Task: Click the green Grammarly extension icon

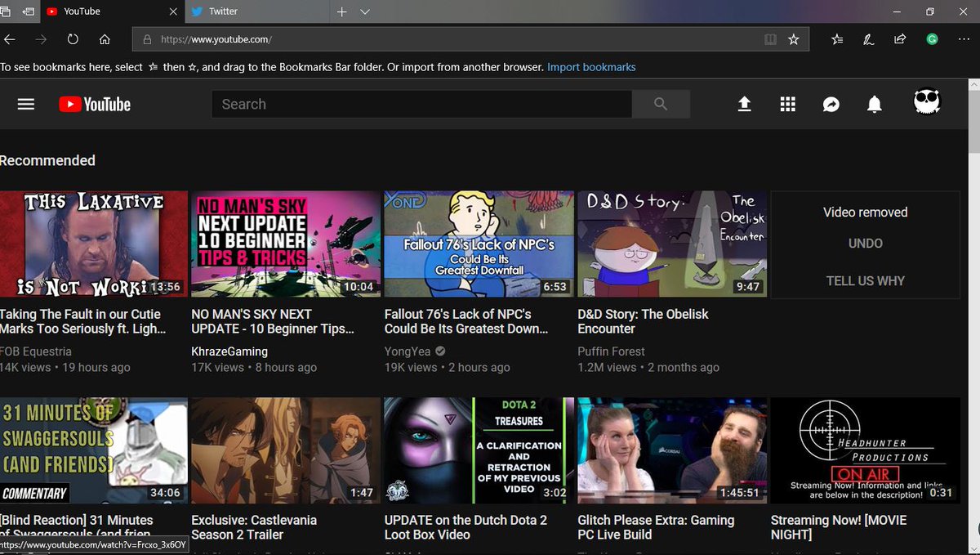Action: [x=932, y=38]
